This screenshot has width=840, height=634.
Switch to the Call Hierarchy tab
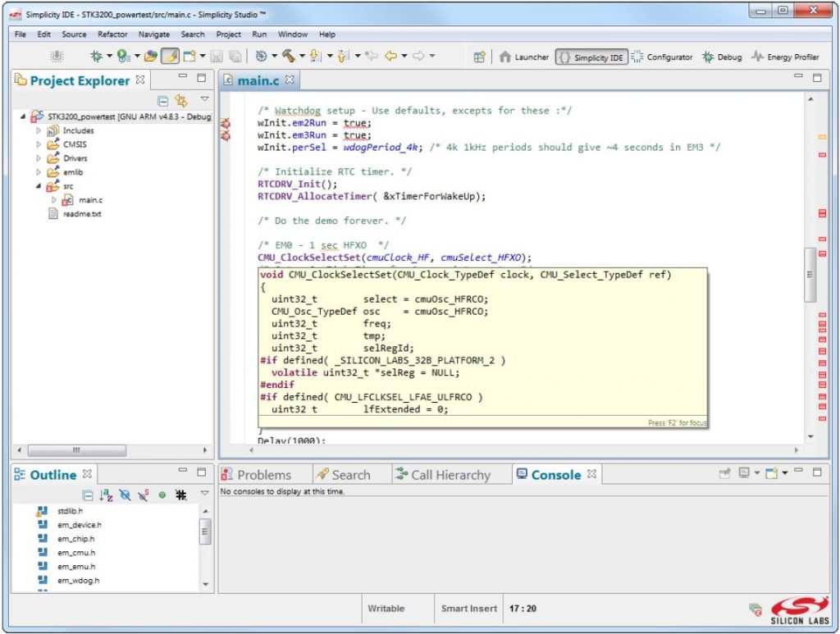(442, 475)
